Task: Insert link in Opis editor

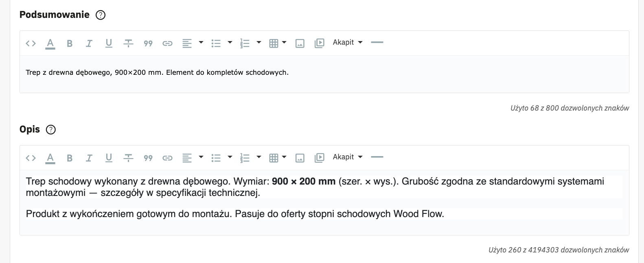Action: (x=168, y=158)
